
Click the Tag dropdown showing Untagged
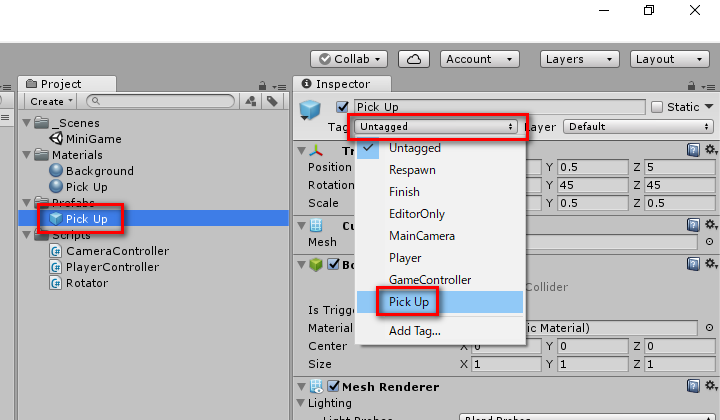coord(436,127)
